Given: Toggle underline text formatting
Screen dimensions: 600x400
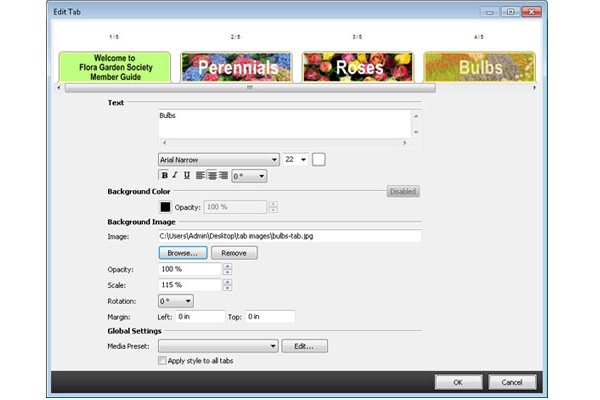Looking at the screenshot, I should [186, 176].
